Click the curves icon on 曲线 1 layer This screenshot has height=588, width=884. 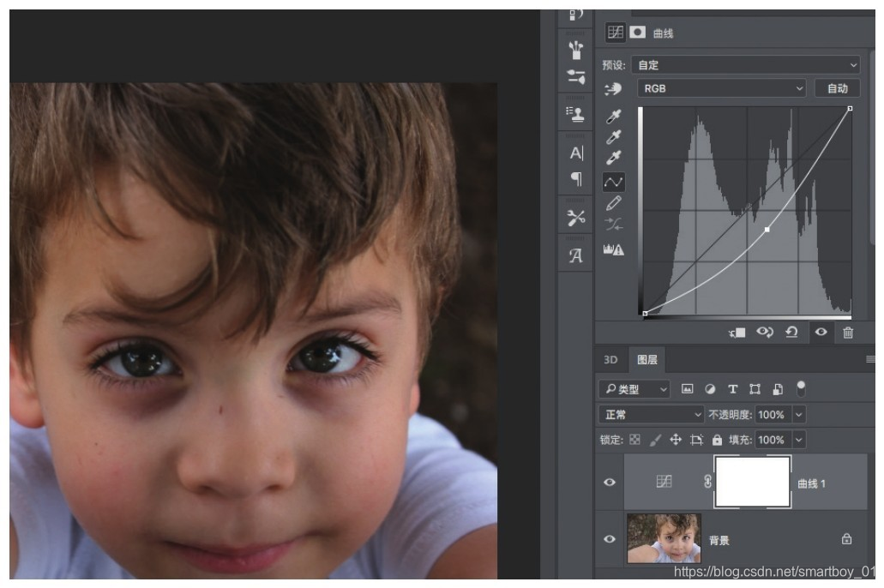coord(664,482)
